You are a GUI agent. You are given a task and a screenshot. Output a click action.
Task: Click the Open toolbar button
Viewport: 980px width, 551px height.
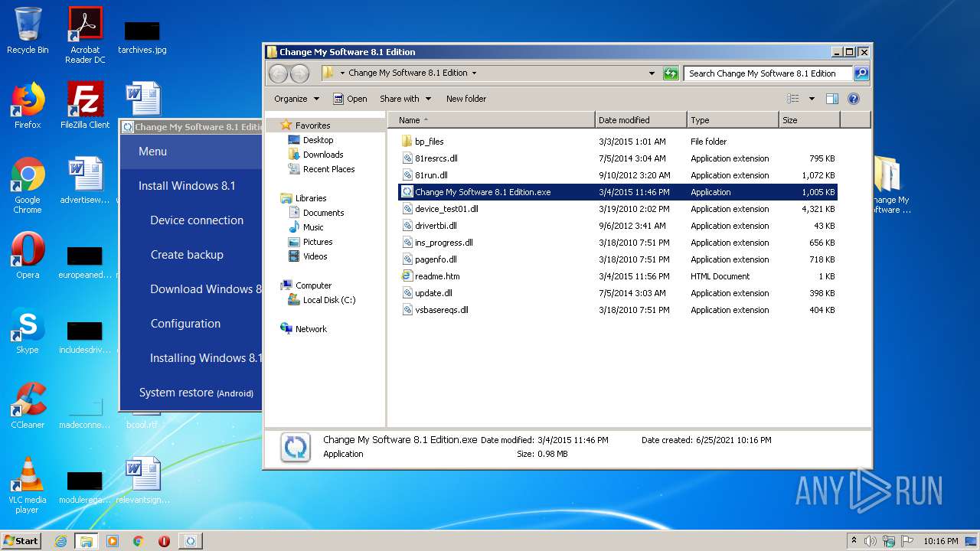pyautogui.click(x=350, y=99)
